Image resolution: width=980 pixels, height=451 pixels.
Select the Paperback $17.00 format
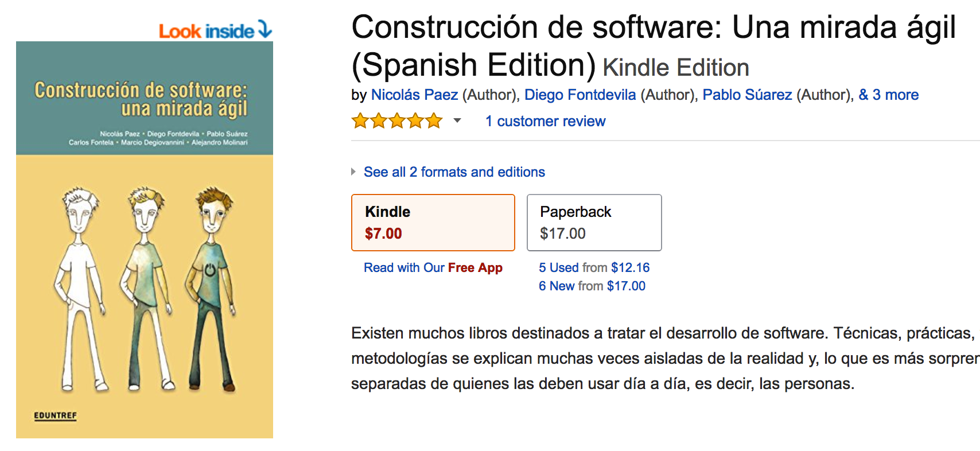(x=594, y=223)
